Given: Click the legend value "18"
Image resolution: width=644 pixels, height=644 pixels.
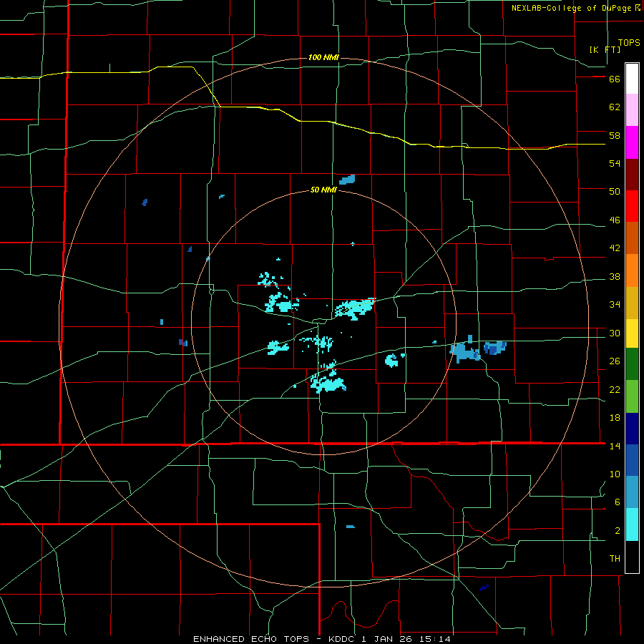Looking at the screenshot, I should pos(615,418).
